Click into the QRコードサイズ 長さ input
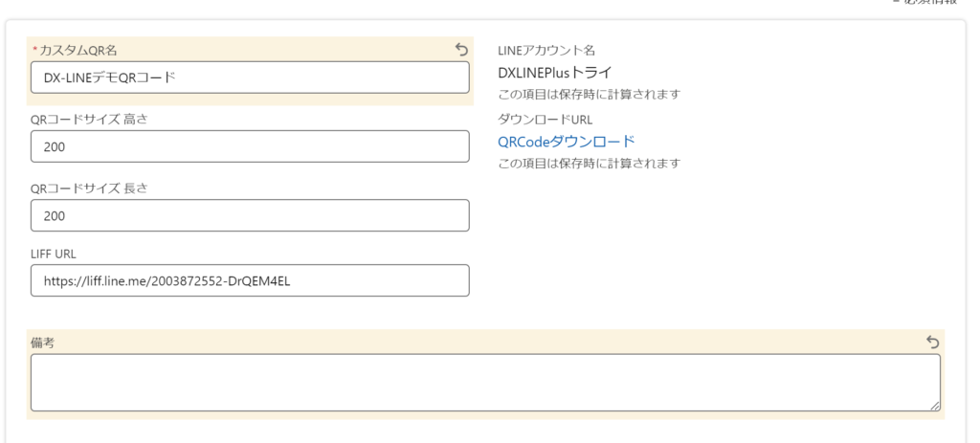This screenshot has width=980, height=443. pyautogui.click(x=250, y=215)
